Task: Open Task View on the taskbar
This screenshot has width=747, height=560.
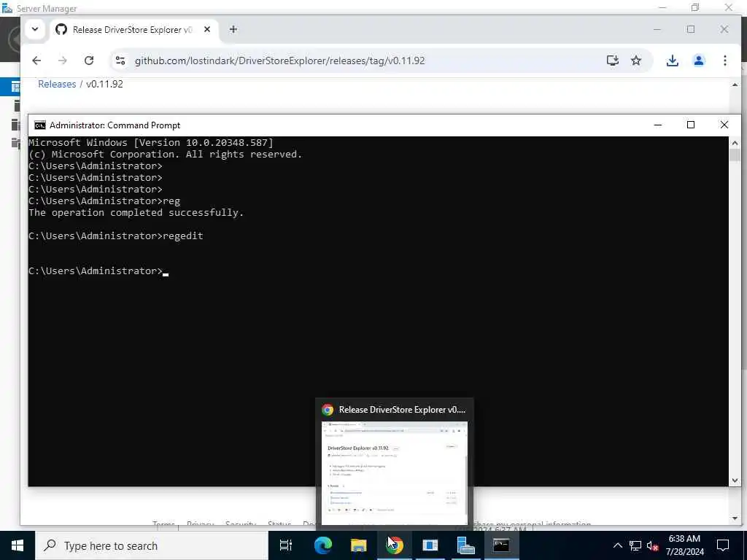Action: [286, 545]
